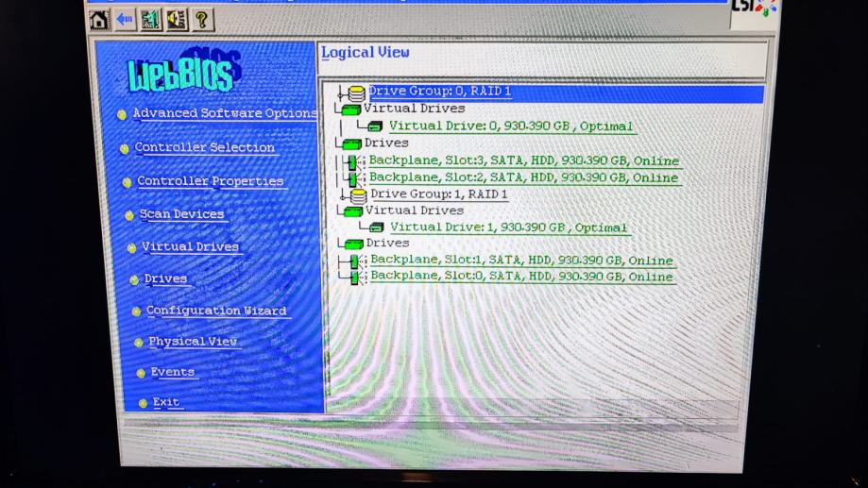Open Virtual Drive: 1, 930.390 GB, Optimal

pos(509,227)
